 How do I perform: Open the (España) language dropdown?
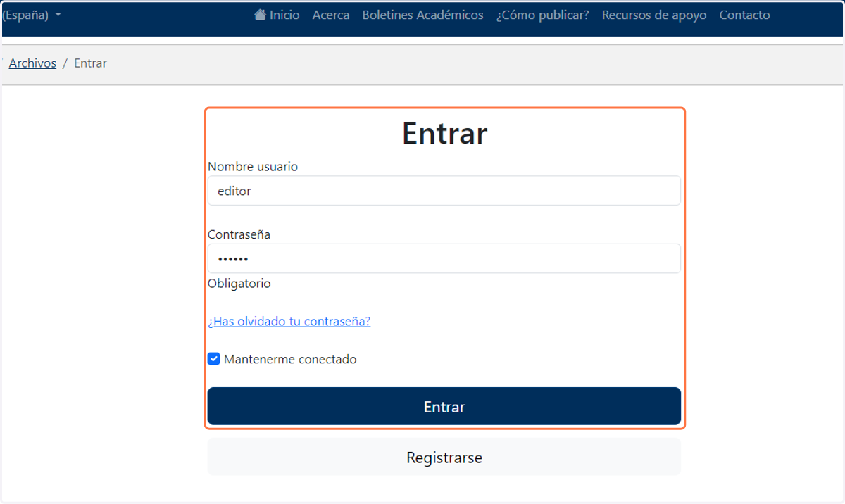pyautogui.click(x=32, y=15)
